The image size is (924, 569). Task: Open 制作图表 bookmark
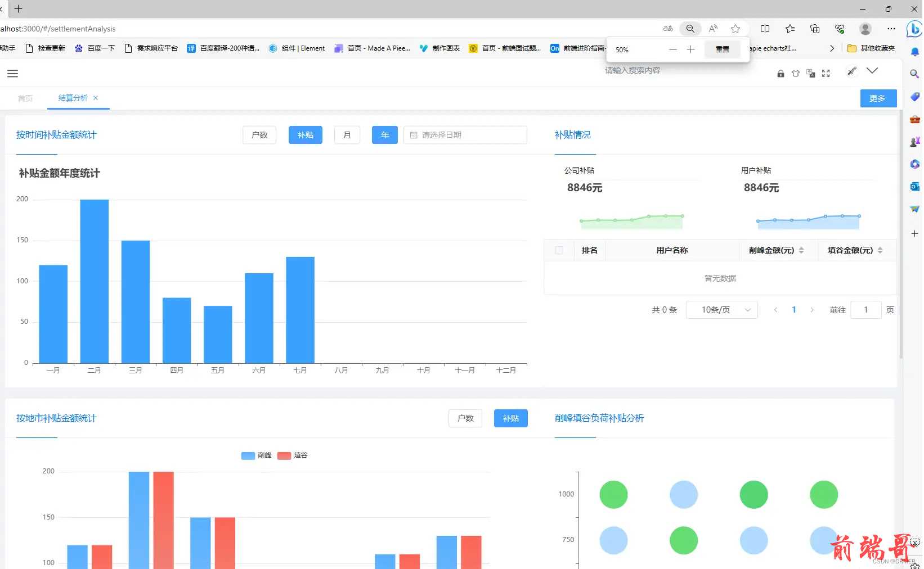click(x=439, y=48)
